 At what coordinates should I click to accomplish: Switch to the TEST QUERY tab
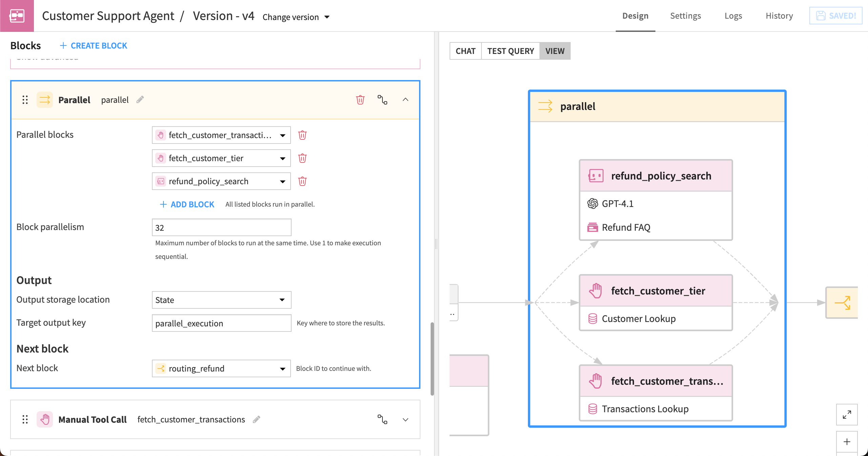pos(510,51)
